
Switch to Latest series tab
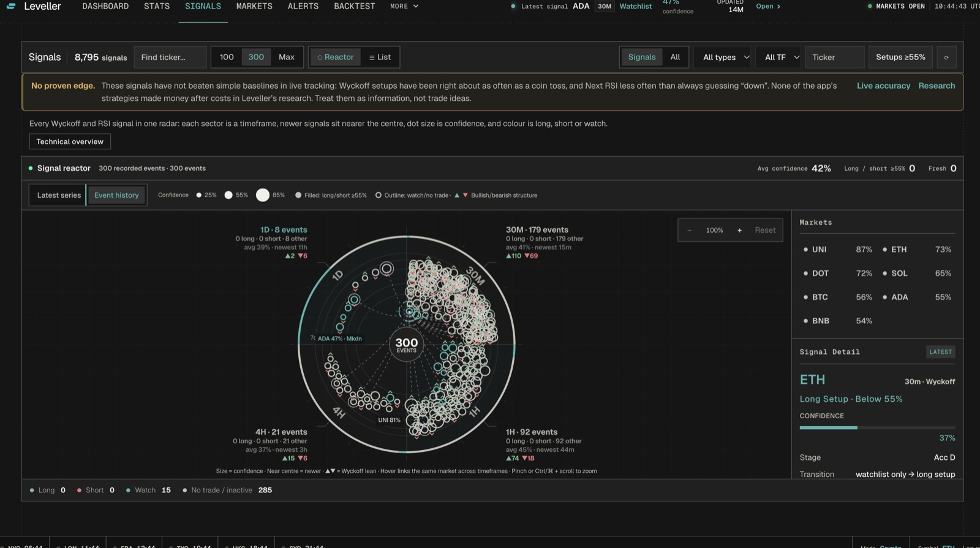click(x=59, y=195)
